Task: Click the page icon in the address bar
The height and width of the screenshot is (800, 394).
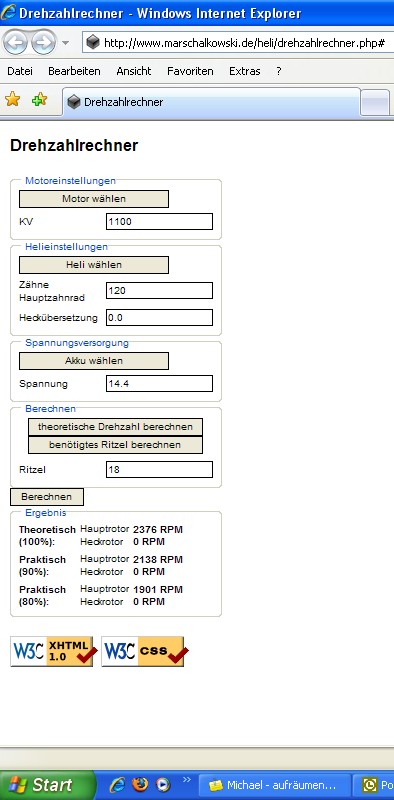Action: [93, 43]
